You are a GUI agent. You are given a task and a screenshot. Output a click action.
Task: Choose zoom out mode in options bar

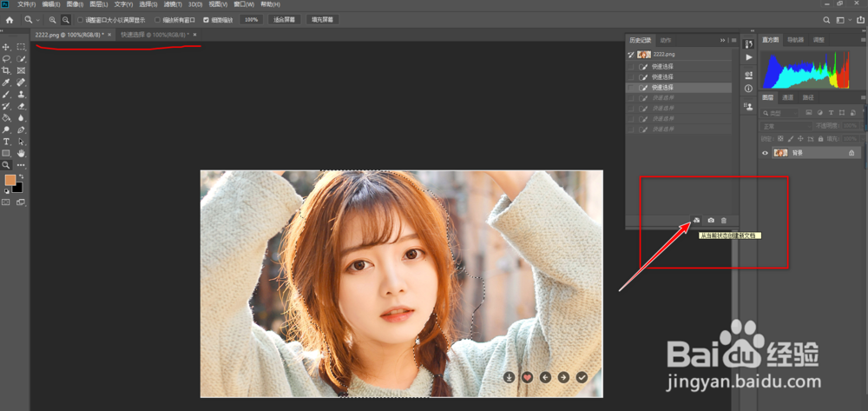tap(65, 20)
